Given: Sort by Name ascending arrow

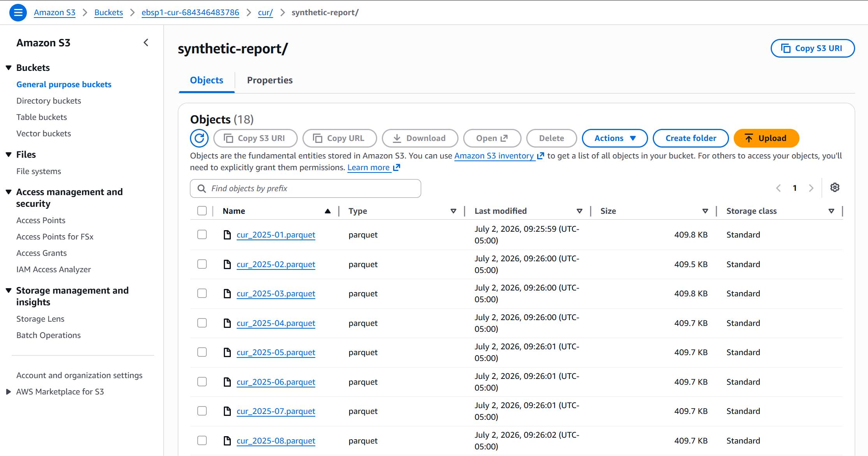Looking at the screenshot, I should 328,211.
